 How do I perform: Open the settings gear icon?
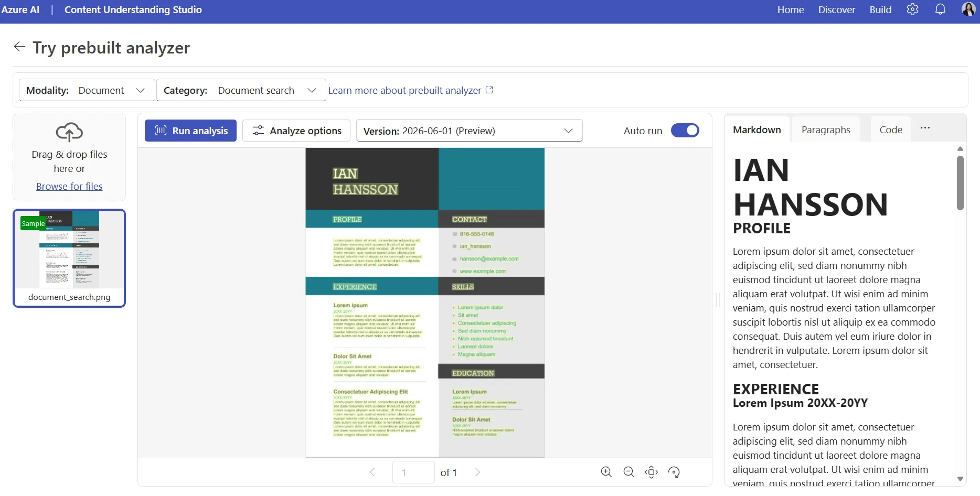point(912,9)
